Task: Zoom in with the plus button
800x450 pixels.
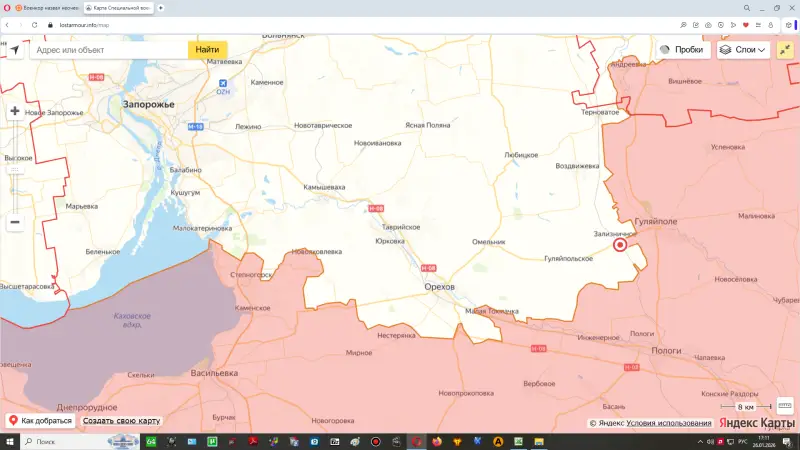Action: [x=15, y=112]
